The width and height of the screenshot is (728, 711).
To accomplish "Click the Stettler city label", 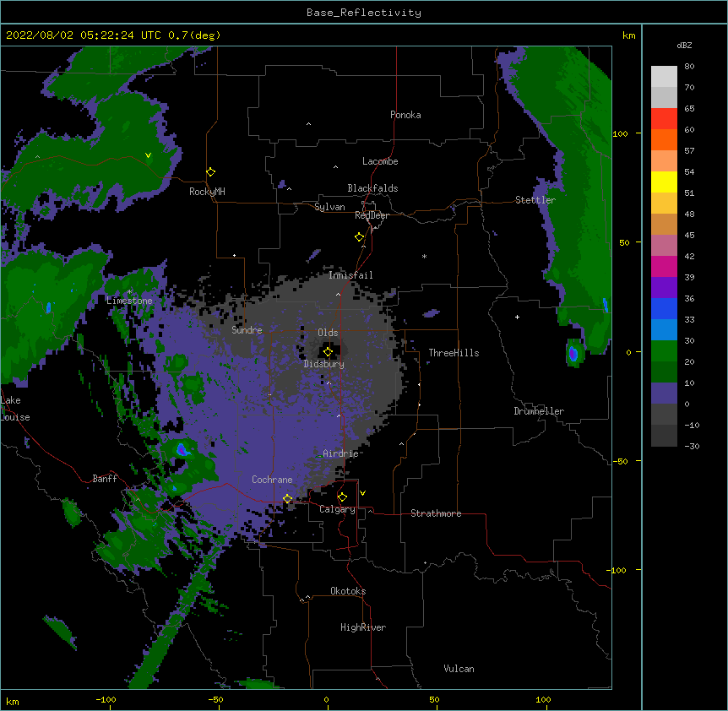I will (535, 200).
